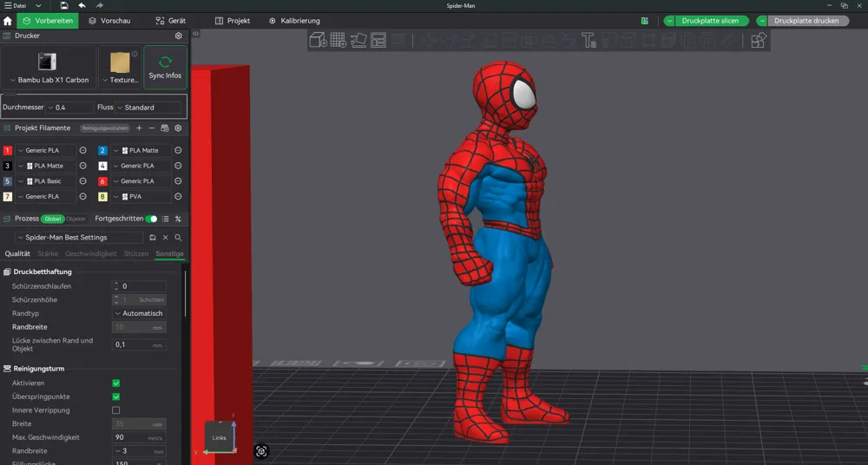Toggle the Fortgeschritten advanced switch
This screenshot has width=868, height=465.
[x=151, y=219]
